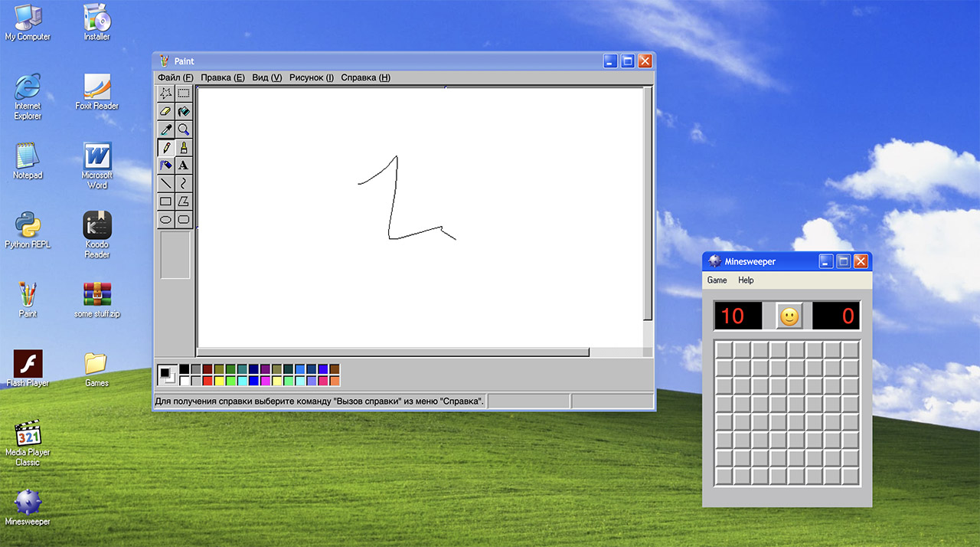Pick the Text tool marked A

[x=184, y=165]
